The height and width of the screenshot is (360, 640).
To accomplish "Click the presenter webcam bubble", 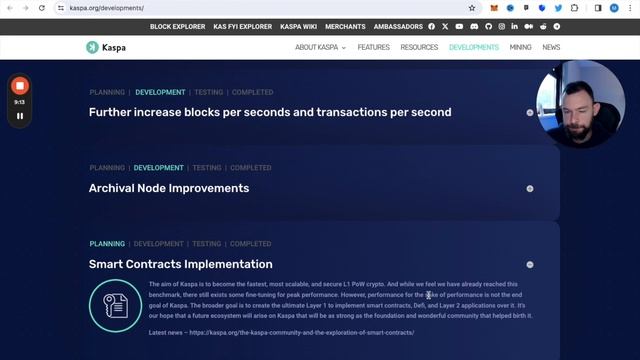I will point(580,104).
